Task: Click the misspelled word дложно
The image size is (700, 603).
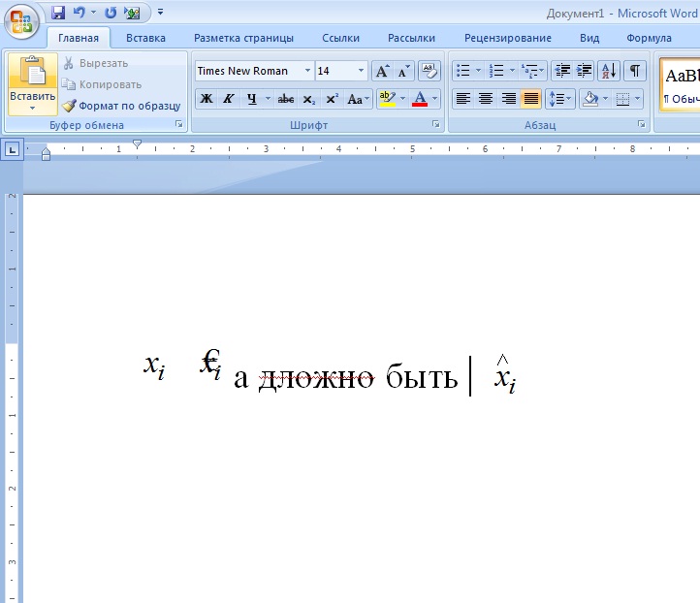Action: click(x=316, y=377)
